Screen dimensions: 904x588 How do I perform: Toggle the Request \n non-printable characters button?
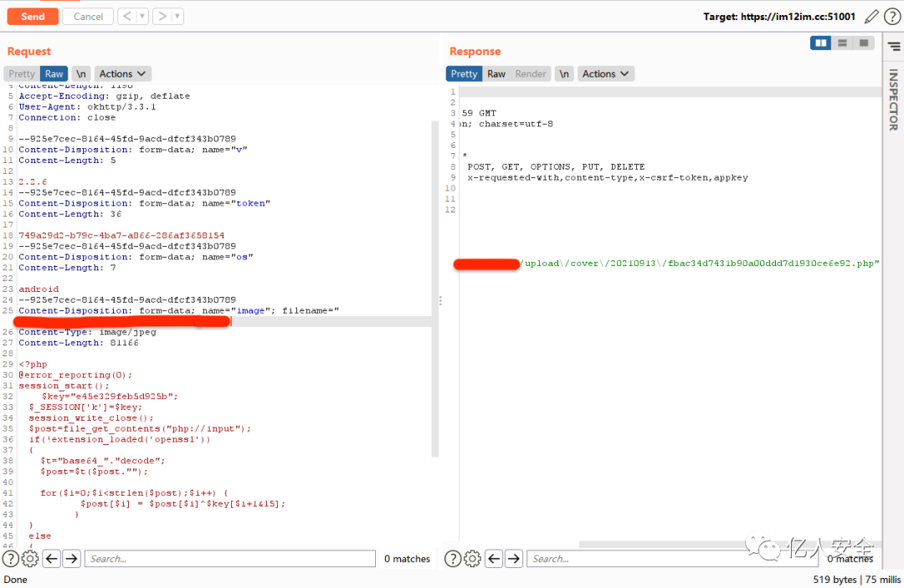pyautogui.click(x=81, y=74)
